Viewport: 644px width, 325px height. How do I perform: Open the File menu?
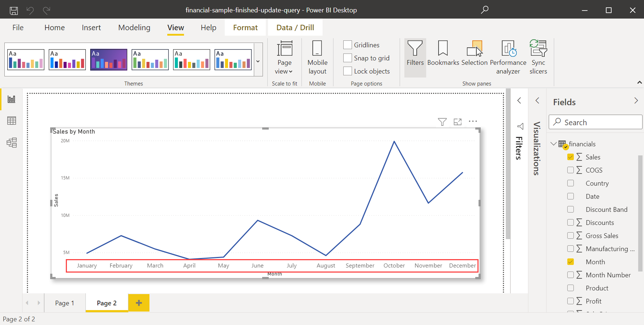pos(18,28)
